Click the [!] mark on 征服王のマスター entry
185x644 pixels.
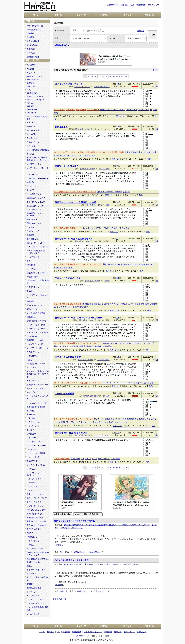coord(157,202)
